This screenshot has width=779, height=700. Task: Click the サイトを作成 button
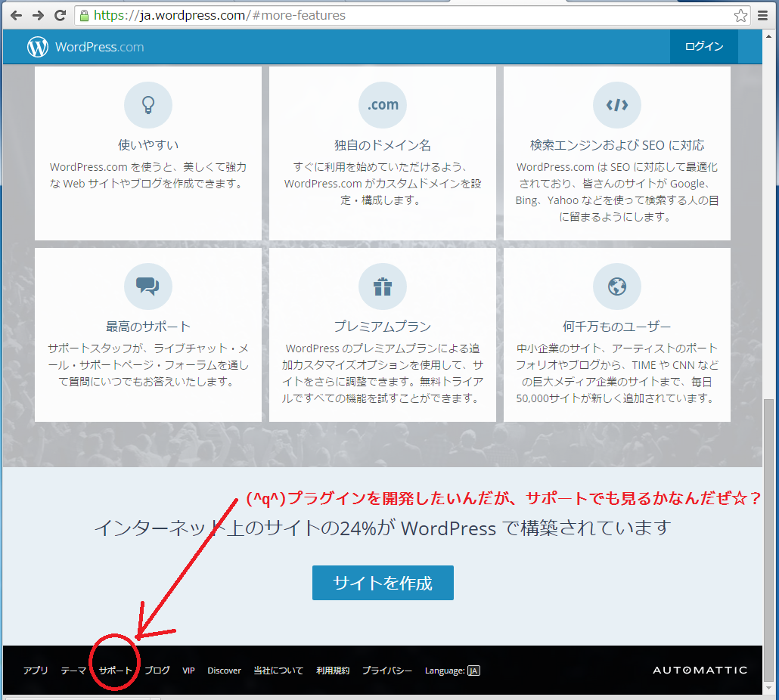click(383, 583)
